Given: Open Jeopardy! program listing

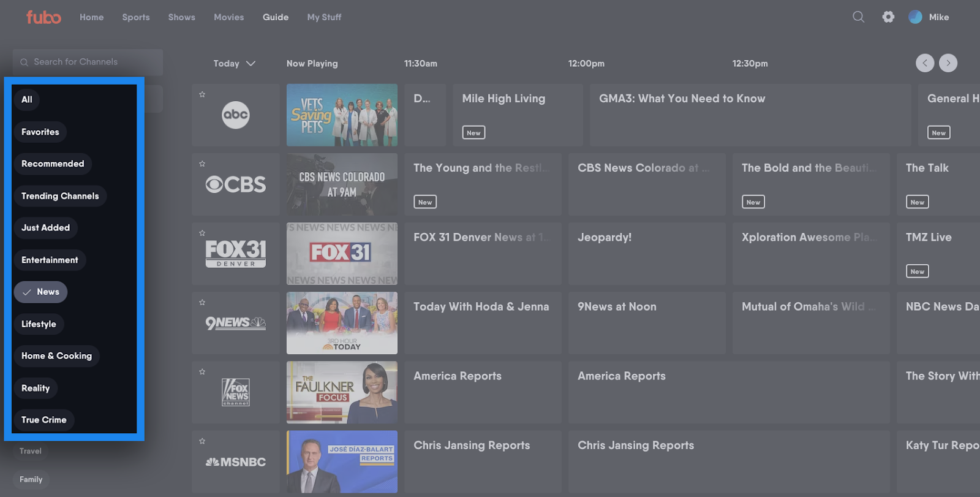Looking at the screenshot, I should [x=647, y=253].
